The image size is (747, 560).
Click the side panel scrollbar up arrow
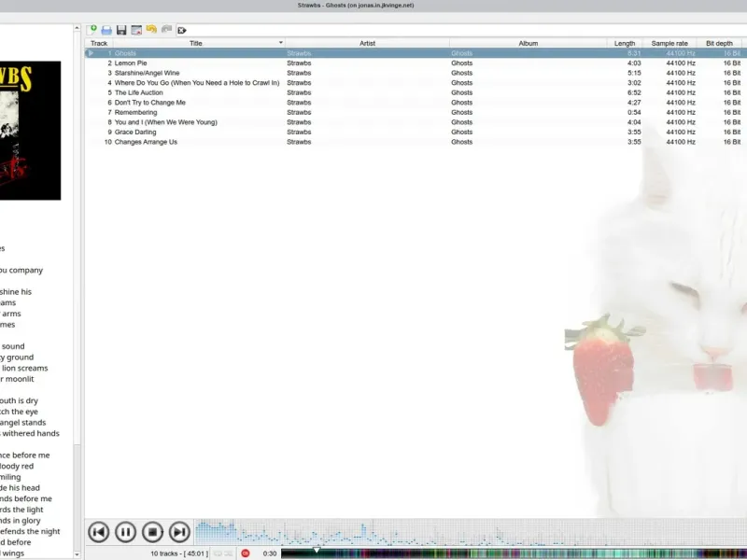coord(77,28)
